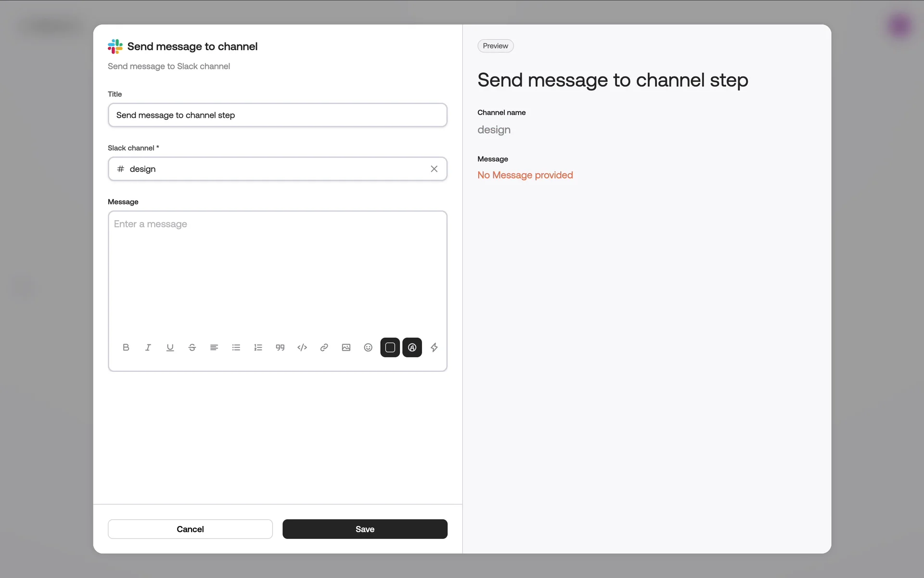
Task: Open the text alignment option
Action: pos(214,347)
